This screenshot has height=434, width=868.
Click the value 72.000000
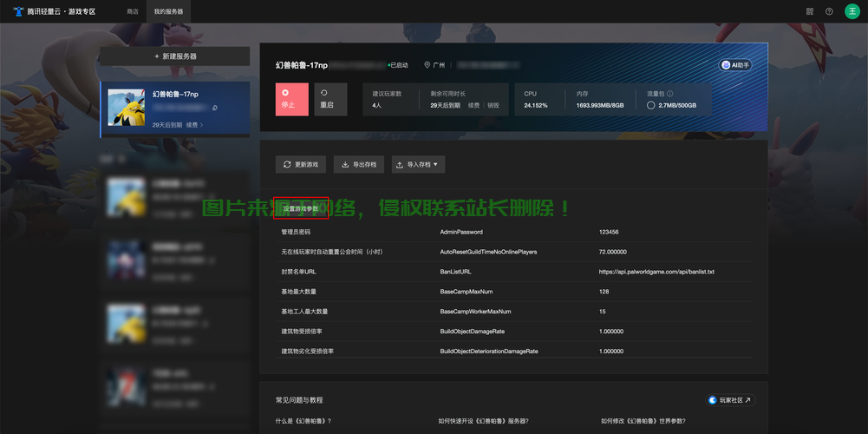(x=613, y=252)
